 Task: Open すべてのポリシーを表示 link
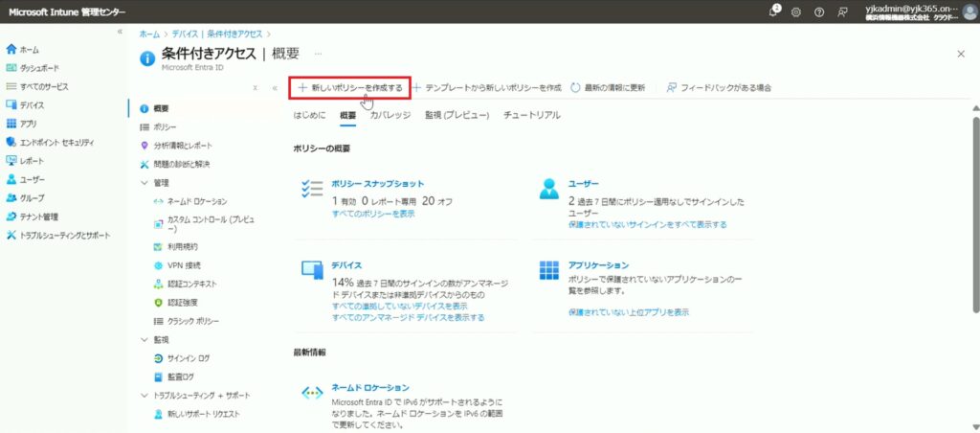[x=373, y=214]
